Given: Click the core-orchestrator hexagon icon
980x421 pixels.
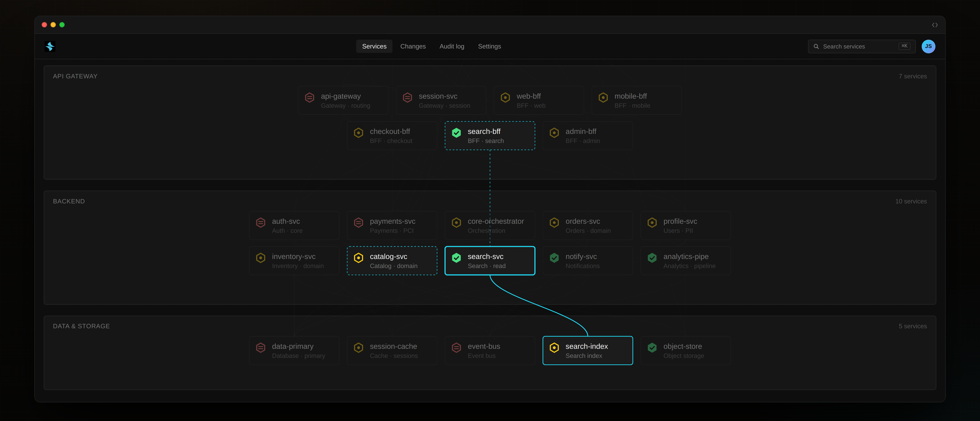Looking at the screenshot, I should point(456,223).
